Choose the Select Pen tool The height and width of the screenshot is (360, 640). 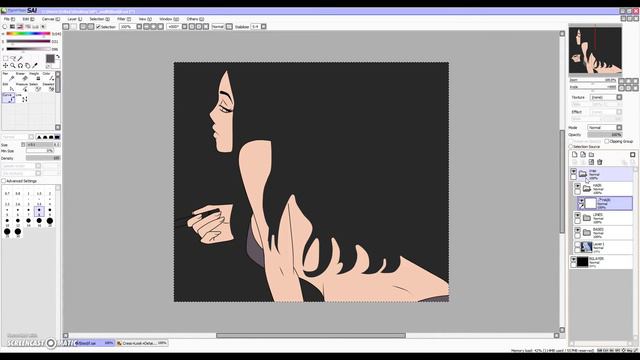(x=35, y=87)
